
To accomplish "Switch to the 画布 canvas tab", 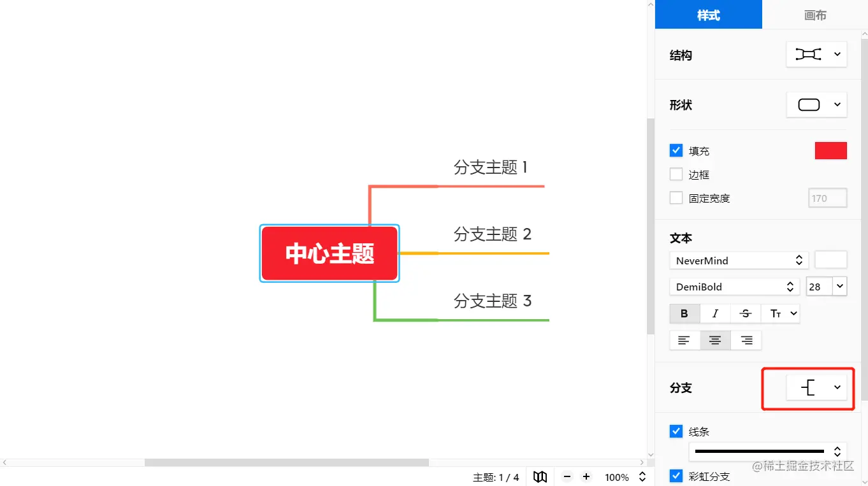I will [815, 15].
